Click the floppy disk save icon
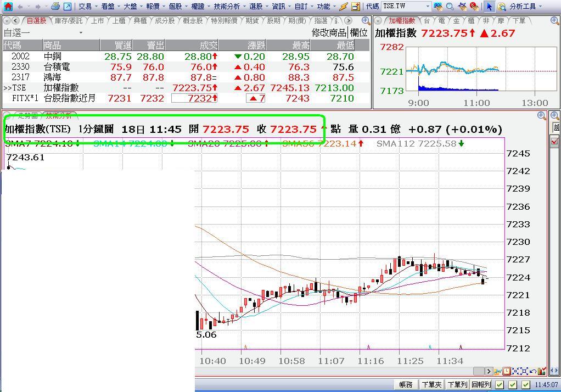The height and width of the screenshot is (392, 561). 356,7
